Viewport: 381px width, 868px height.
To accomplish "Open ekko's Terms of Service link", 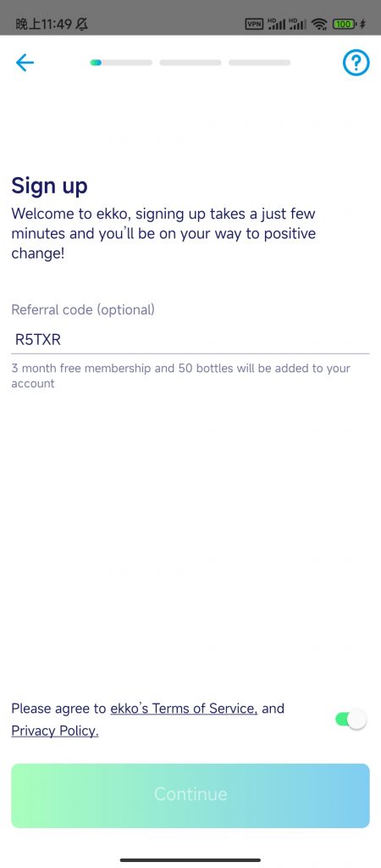I will [184, 708].
